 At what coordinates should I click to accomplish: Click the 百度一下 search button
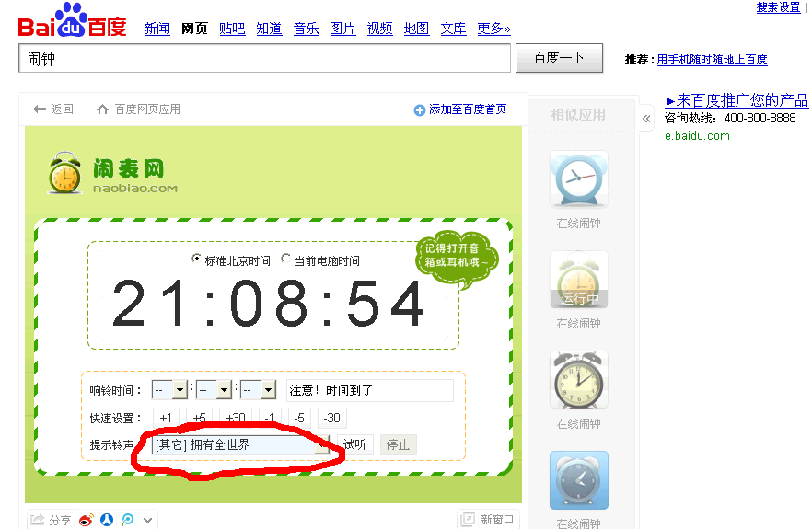560,58
